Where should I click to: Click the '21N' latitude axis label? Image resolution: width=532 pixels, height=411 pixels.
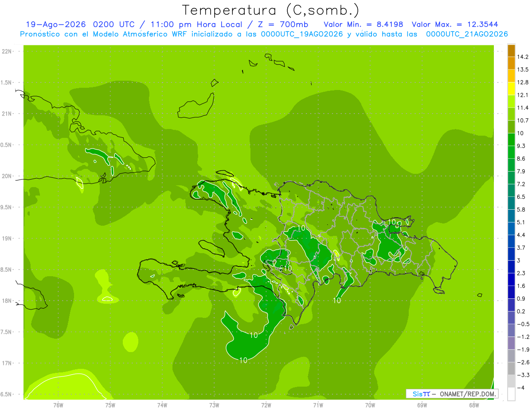pyautogui.click(x=8, y=114)
